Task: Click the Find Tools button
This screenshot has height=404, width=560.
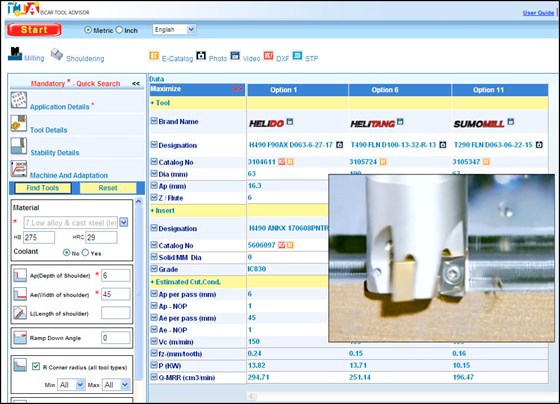Action: 42,188
